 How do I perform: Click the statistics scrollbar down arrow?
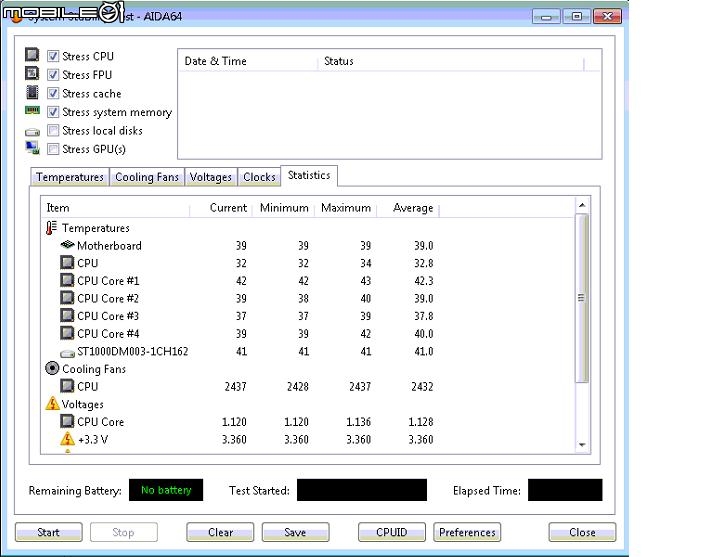point(582,444)
